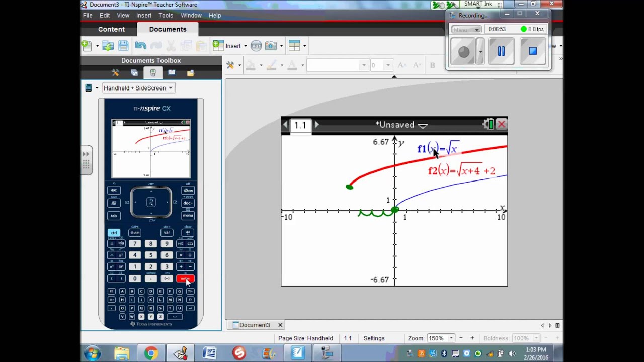Click the emulator number 7 key
This screenshot has width=644, height=362.
pyautogui.click(x=134, y=243)
